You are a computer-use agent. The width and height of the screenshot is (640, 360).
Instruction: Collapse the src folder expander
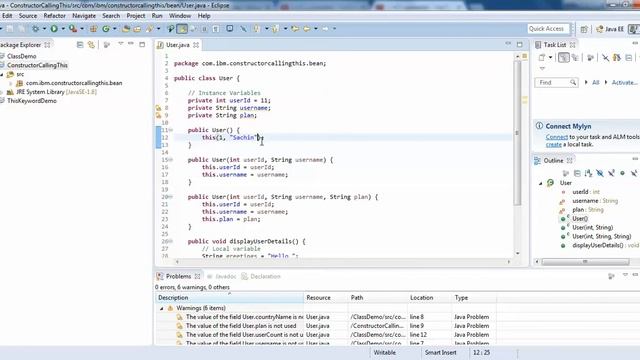point(2,74)
